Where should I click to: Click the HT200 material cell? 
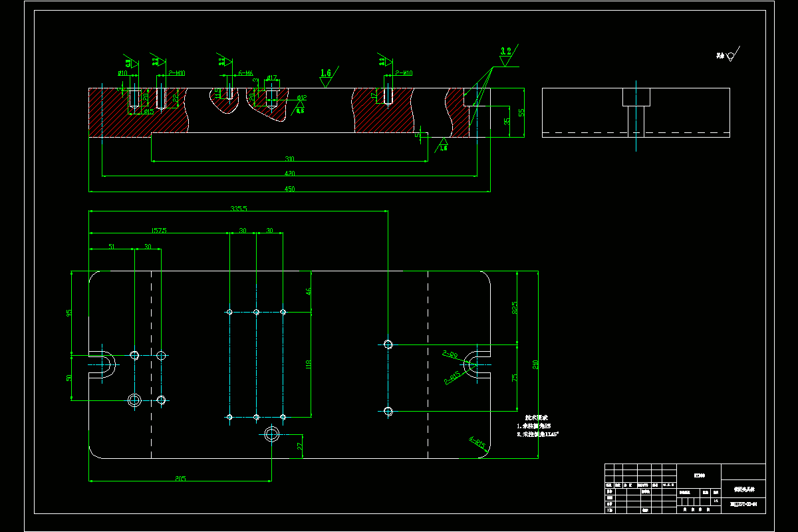tap(699, 475)
